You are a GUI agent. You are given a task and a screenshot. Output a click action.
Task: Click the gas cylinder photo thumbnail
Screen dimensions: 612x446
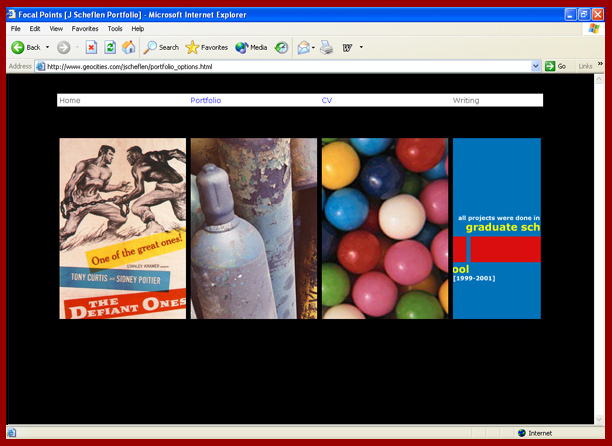254,228
